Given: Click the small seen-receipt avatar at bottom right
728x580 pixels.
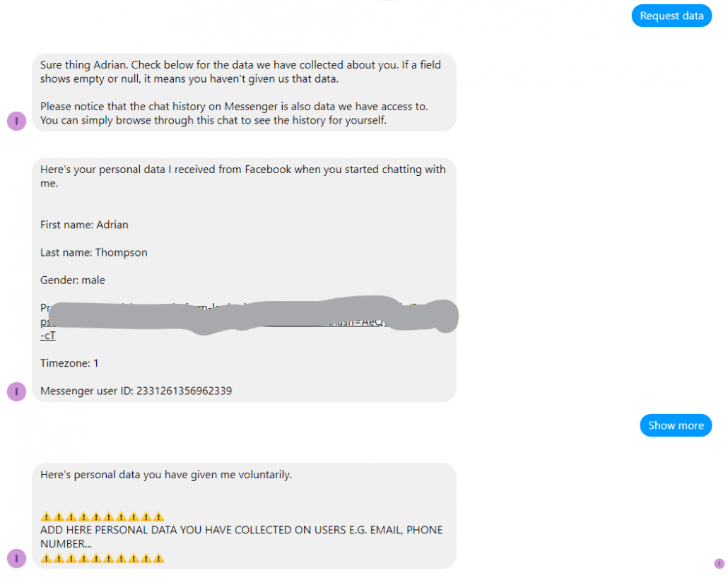Looking at the screenshot, I should [x=719, y=564].
